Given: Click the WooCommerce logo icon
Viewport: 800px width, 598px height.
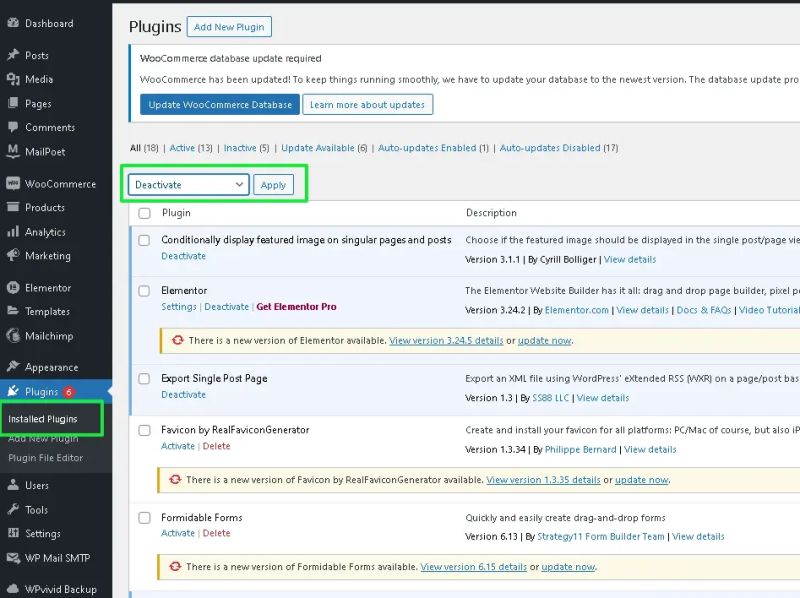Looking at the screenshot, I should pyautogui.click(x=13, y=183).
